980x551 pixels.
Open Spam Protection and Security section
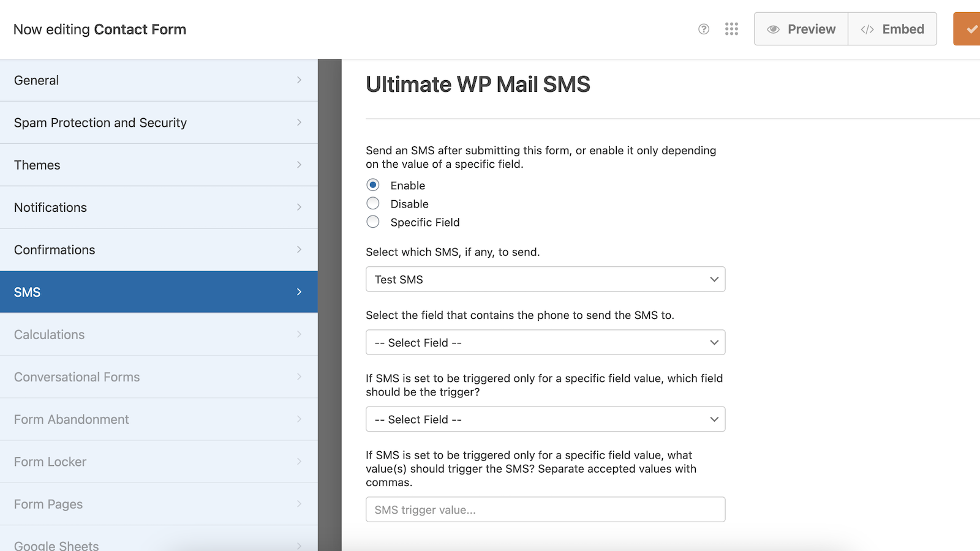159,122
